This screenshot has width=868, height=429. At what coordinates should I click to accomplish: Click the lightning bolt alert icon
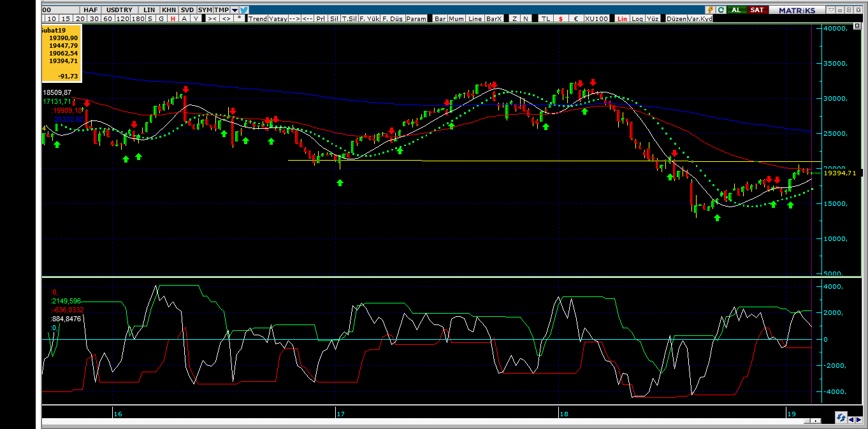pyautogui.click(x=711, y=10)
